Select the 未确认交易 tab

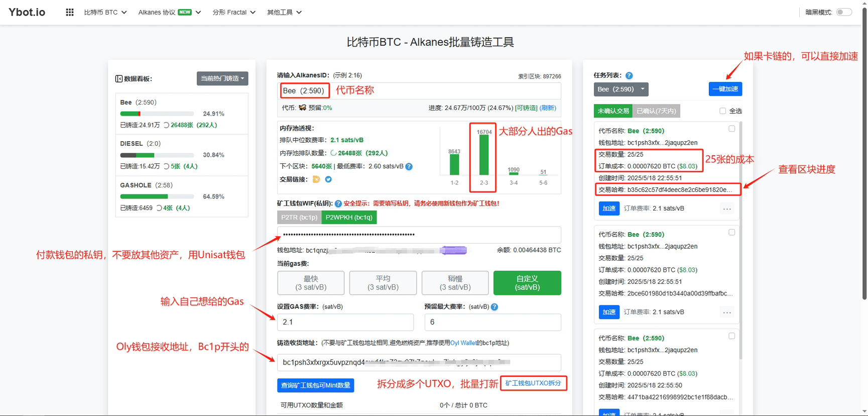pos(613,111)
